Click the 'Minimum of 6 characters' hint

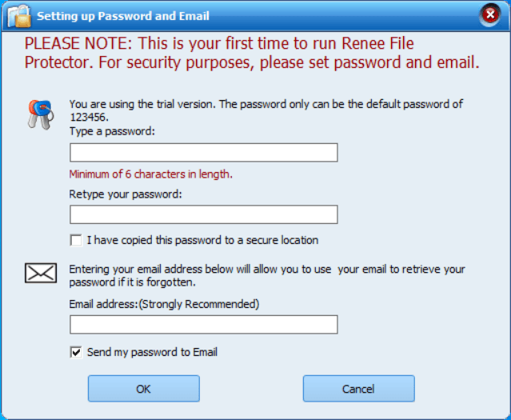click(x=151, y=174)
